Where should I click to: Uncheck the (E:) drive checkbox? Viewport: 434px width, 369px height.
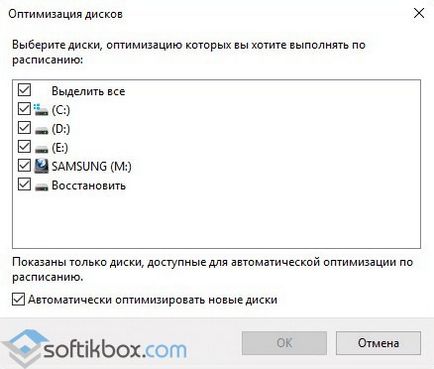[24, 146]
